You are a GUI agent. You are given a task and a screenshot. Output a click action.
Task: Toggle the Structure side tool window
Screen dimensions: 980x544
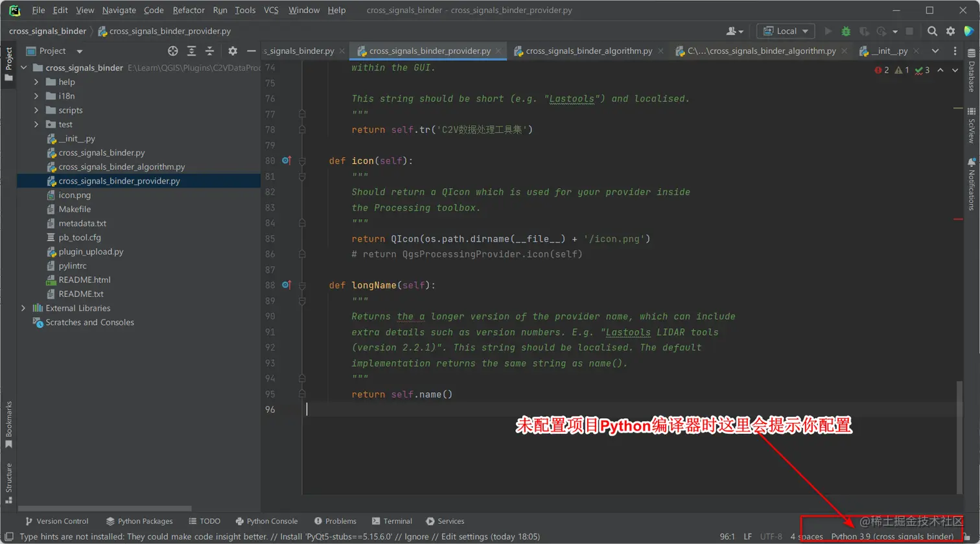tap(8, 483)
